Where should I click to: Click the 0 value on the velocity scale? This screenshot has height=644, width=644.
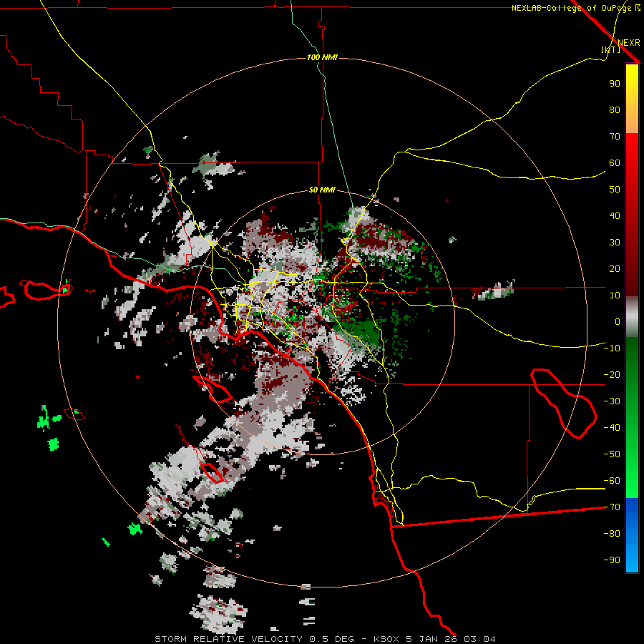(x=618, y=322)
